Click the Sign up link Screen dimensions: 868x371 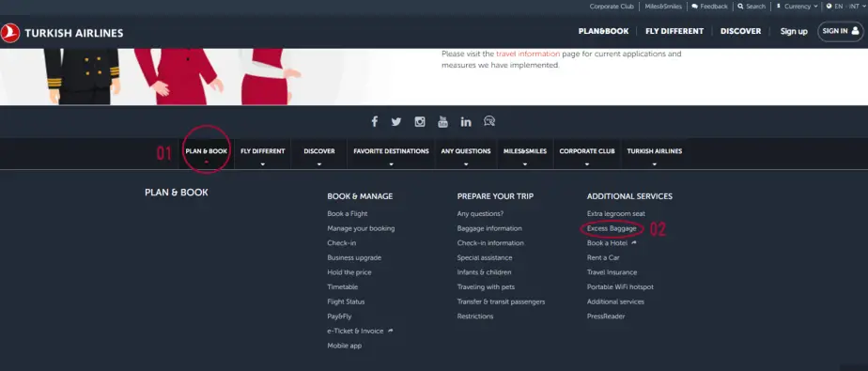pos(794,32)
